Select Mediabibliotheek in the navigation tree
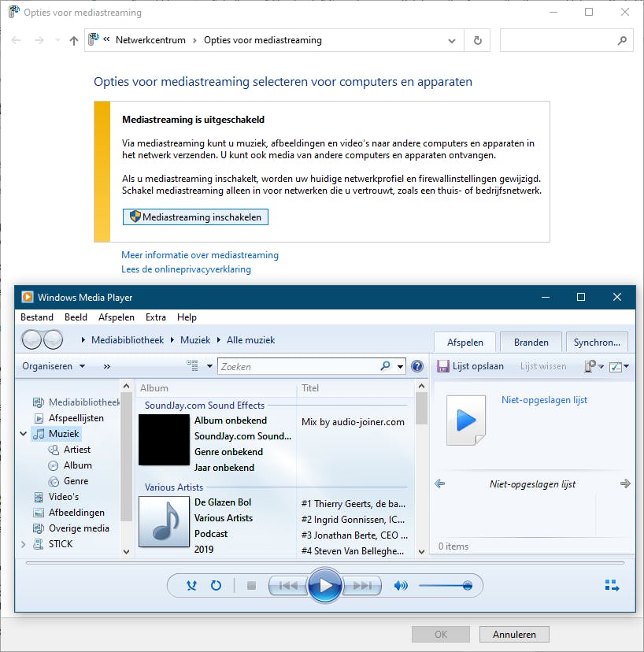 [x=77, y=402]
